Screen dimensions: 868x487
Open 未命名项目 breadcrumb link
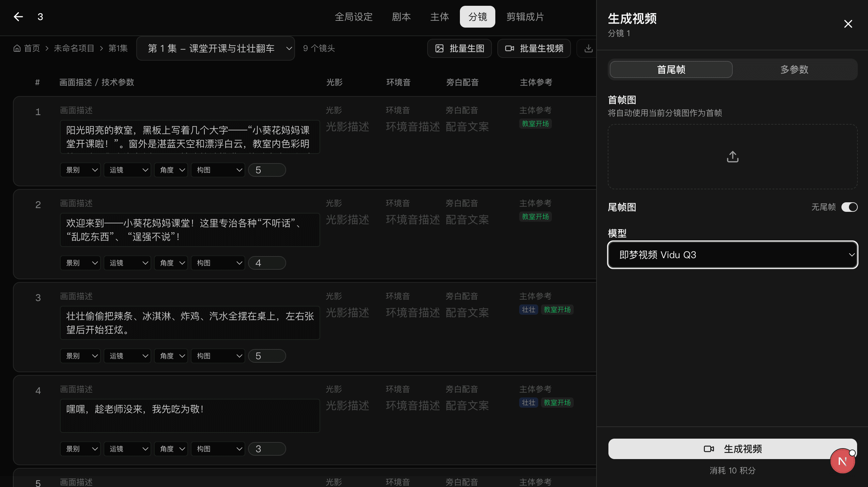[74, 48]
